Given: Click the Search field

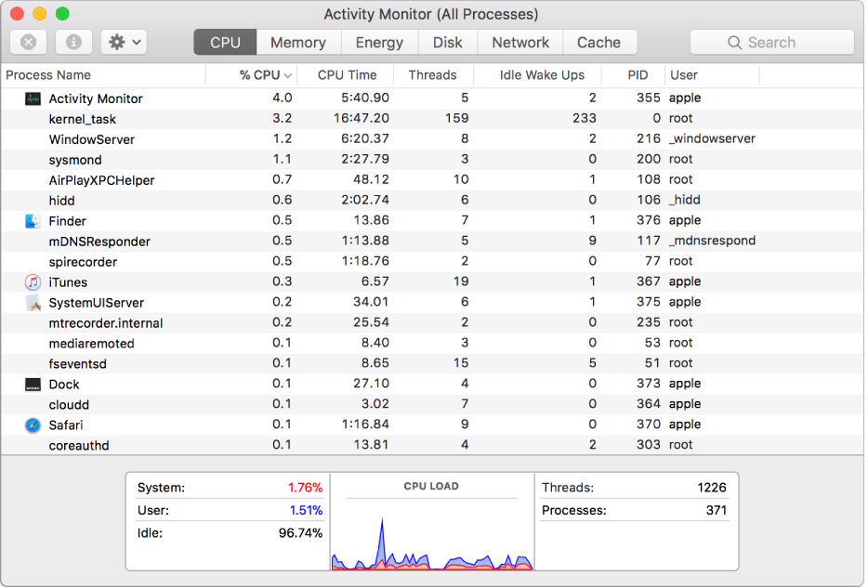Looking at the screenshot, I should [x=771, y=43].
